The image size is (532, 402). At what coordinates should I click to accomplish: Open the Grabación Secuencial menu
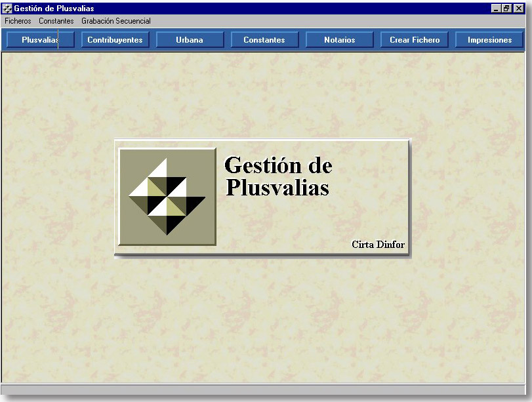[116, 21]
